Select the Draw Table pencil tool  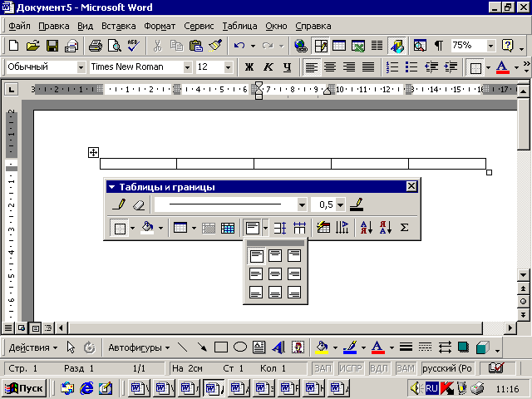coord(119,204)
